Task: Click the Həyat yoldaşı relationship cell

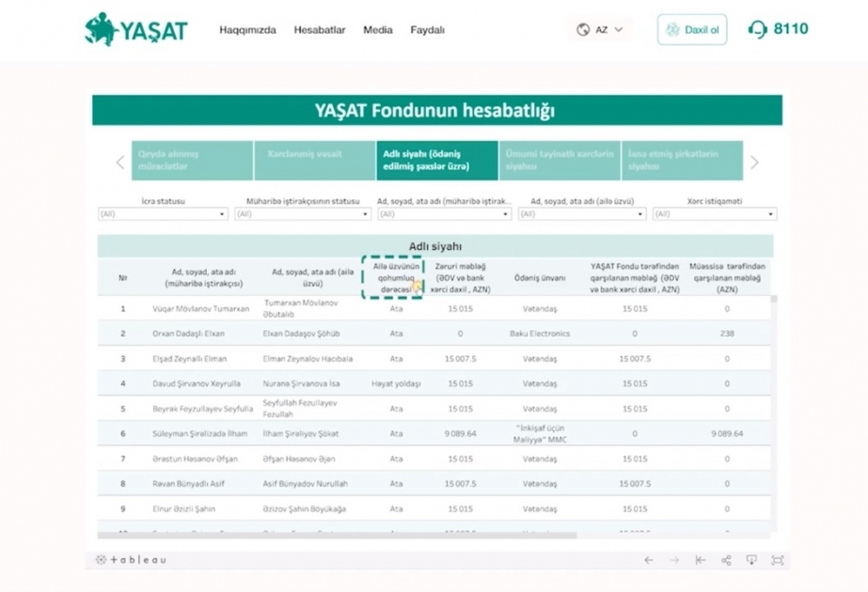Action: tap(396, 383)
